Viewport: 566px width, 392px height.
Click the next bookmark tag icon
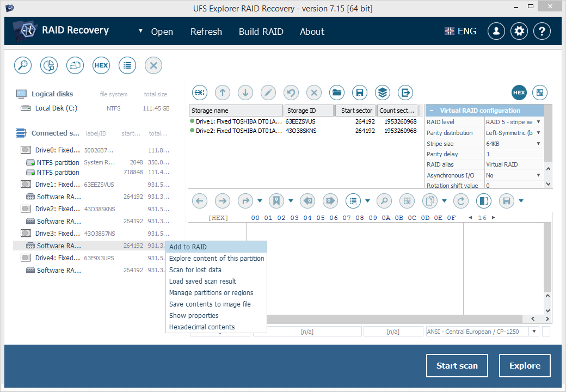330,201
